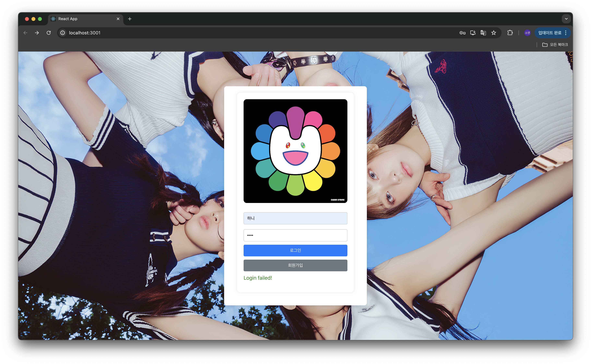Open the translate page icon
This screenshot has width=591, height=364.
tap(483, 33)
